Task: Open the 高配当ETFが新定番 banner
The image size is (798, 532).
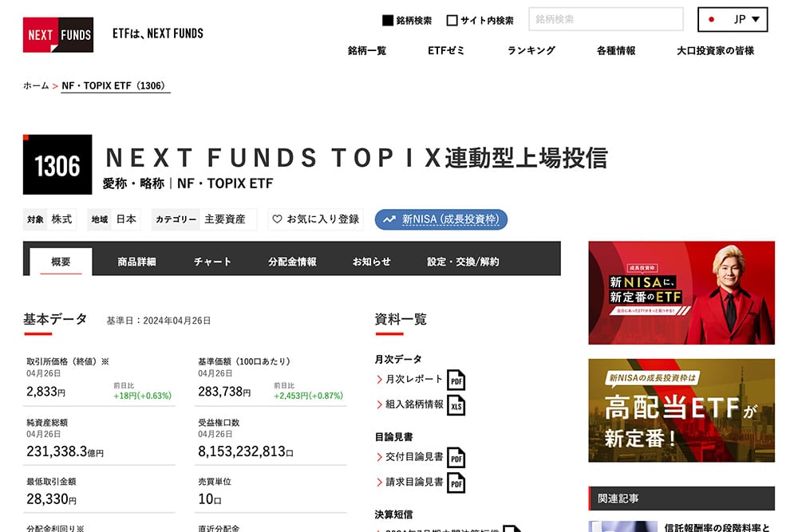Action: pos(681,411)
